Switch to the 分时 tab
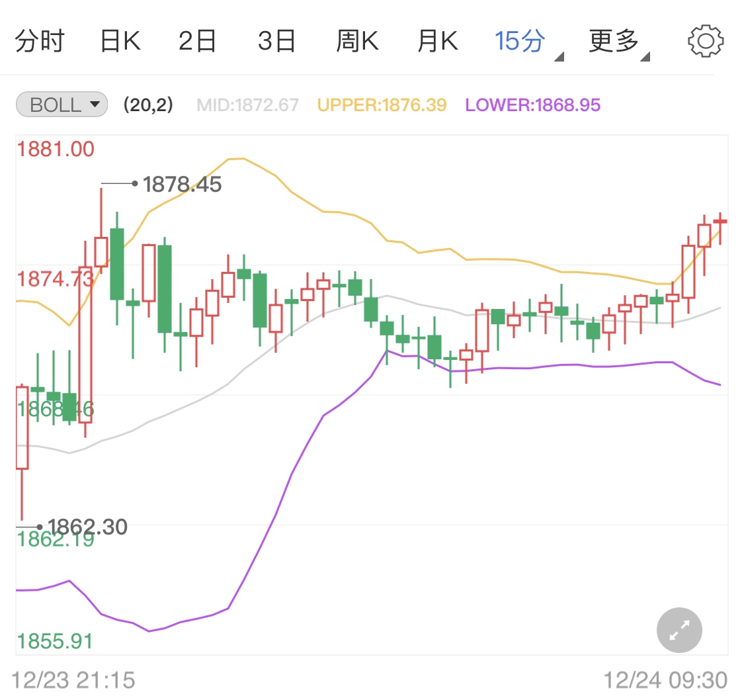 [40, 41]
